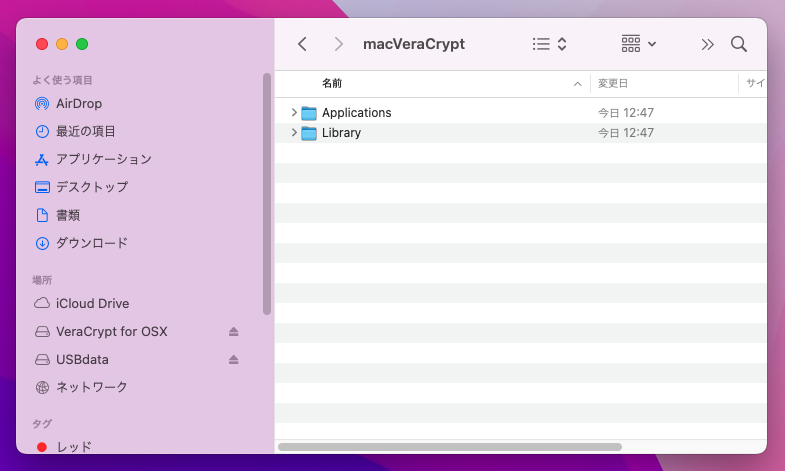Image resolution: width=785 pixels, height=471 pixels.
Task: Open AirDrop from the sidebar
Action: point(79,103)
